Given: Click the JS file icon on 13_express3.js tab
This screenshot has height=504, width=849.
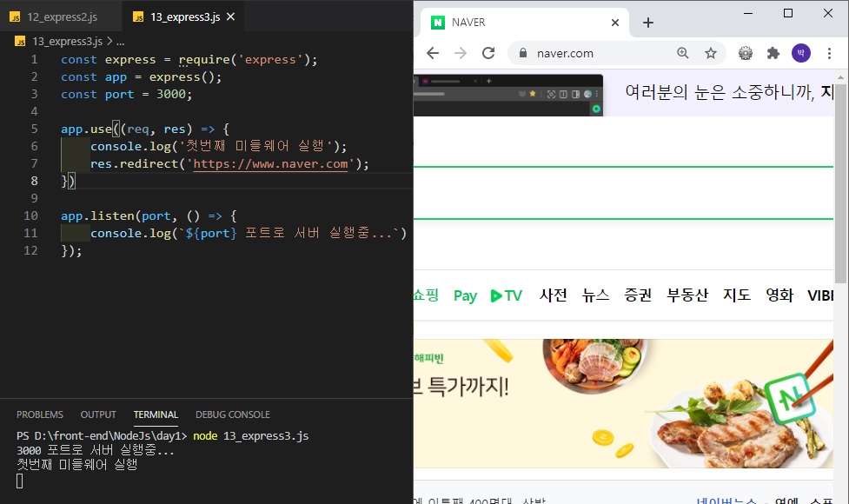Looking at the screenshot, I should coord(138,17).
